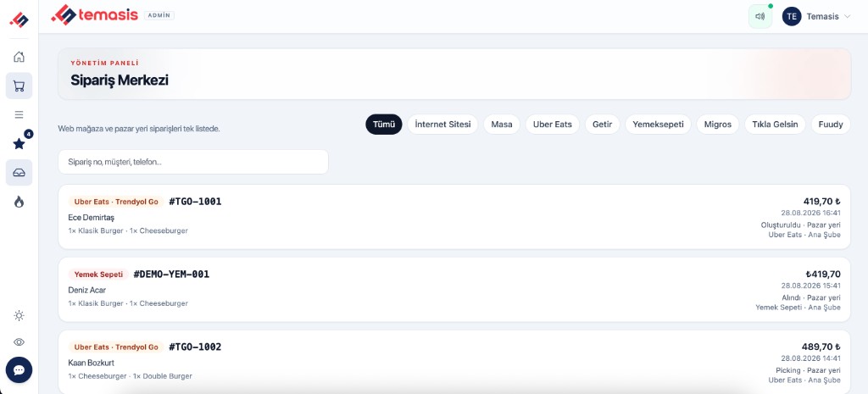The width and height of the screenshot is (868, 394).
Task: Click the Sipariş Merkezi heading
Action: click(x=120, y=80)
